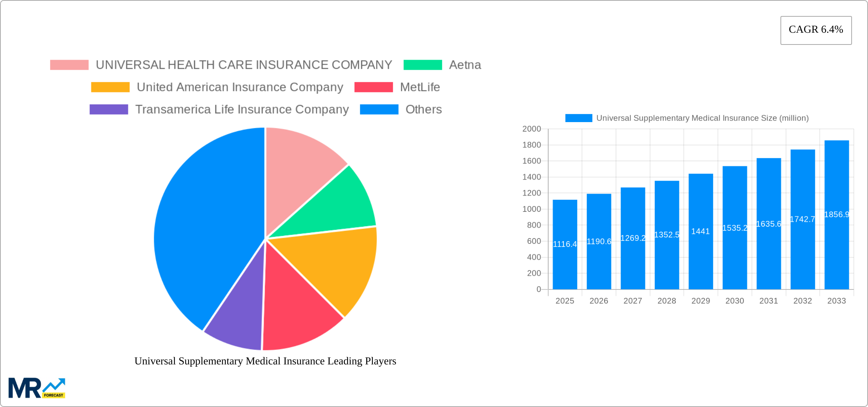868x407 pixels.
Task: Click the green Aetna legend swatch
Action: click(423, 64)
